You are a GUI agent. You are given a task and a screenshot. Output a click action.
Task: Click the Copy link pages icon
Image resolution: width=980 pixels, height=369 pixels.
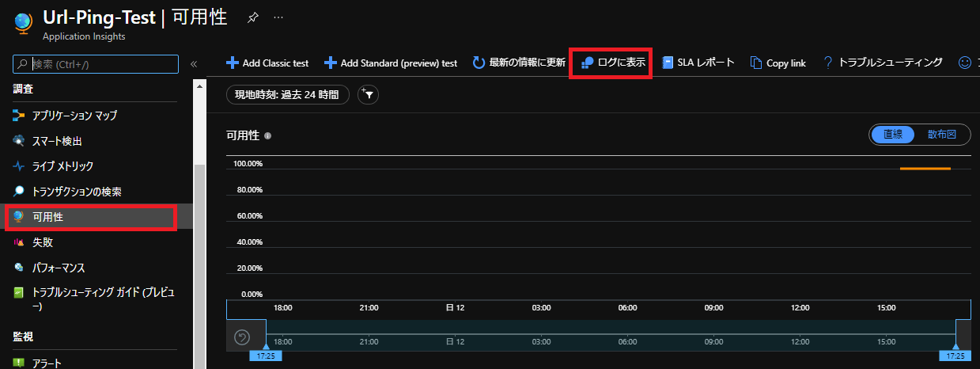756,63
